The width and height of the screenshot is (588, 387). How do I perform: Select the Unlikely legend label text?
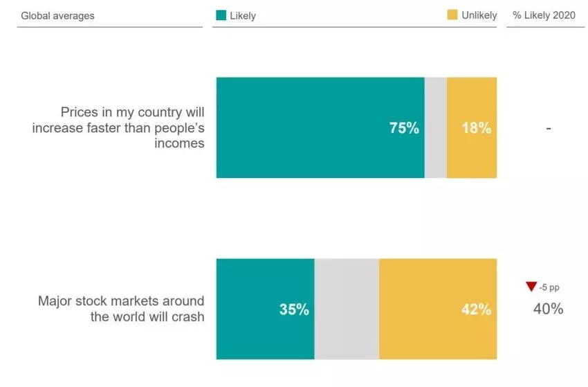(x=479, y=16)
